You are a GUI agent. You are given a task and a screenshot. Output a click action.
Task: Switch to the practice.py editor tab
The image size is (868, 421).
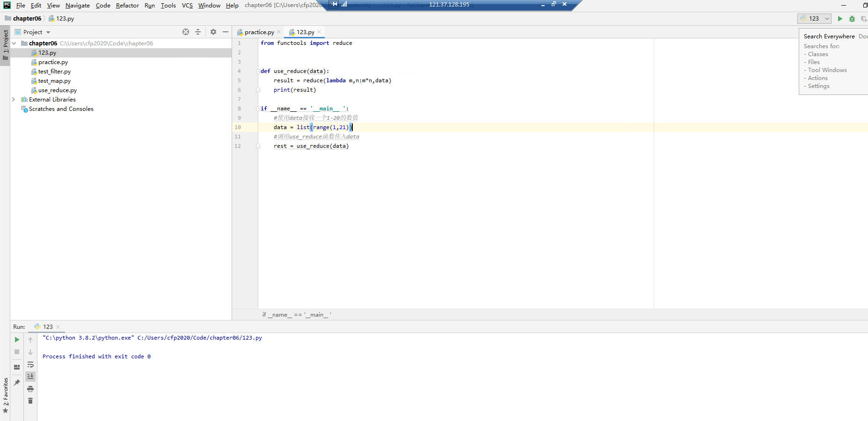[x=259, y=32]
